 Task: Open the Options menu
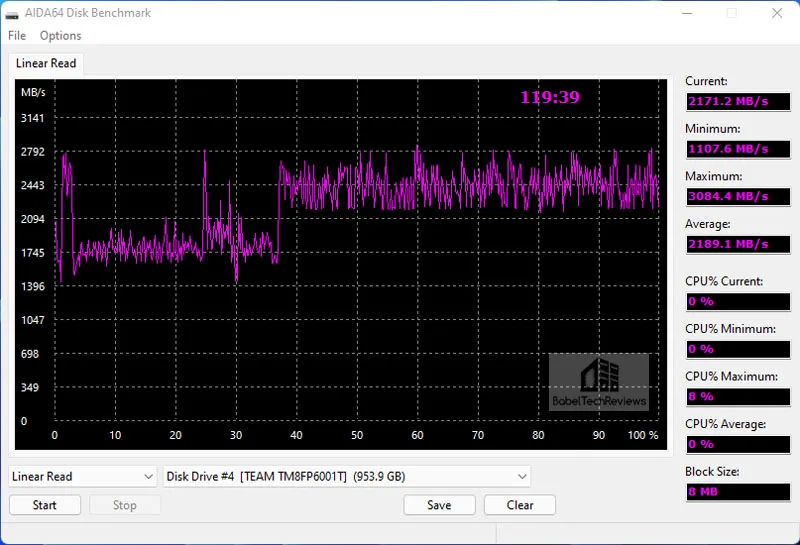(60, 36)
